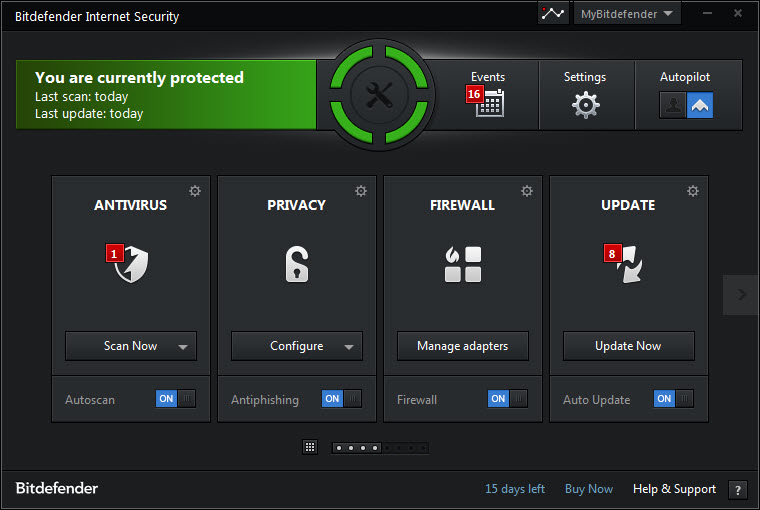The width and height of the screenshot is (760, 510).
Task: Click the Update Now button
Action: 629,346
